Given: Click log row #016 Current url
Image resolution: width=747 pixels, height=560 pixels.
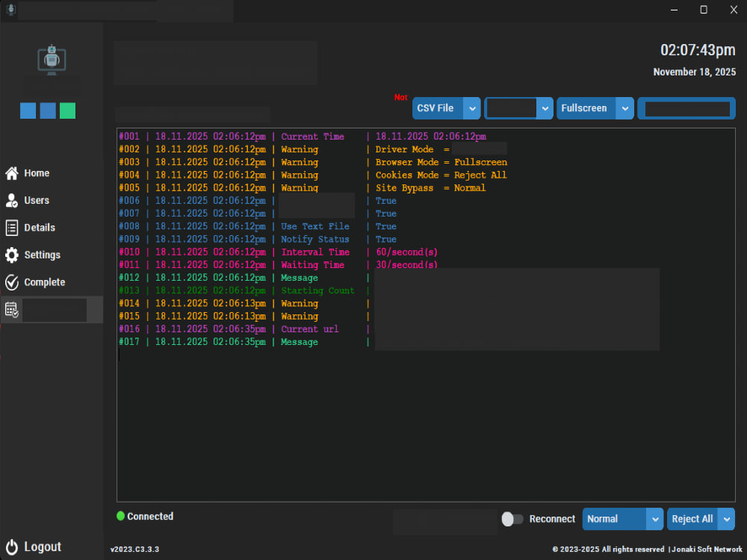Looking at the screenshot, I should [244, 329].
